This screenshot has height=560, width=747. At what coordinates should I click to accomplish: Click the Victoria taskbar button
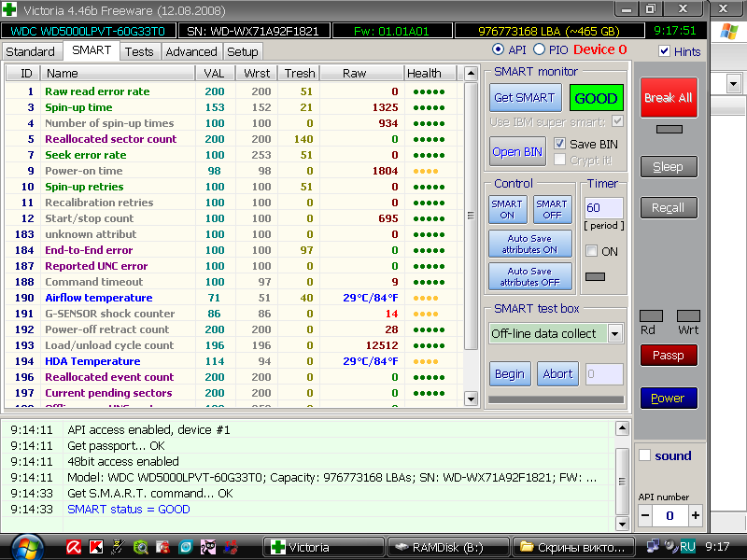tap(324, 547)
